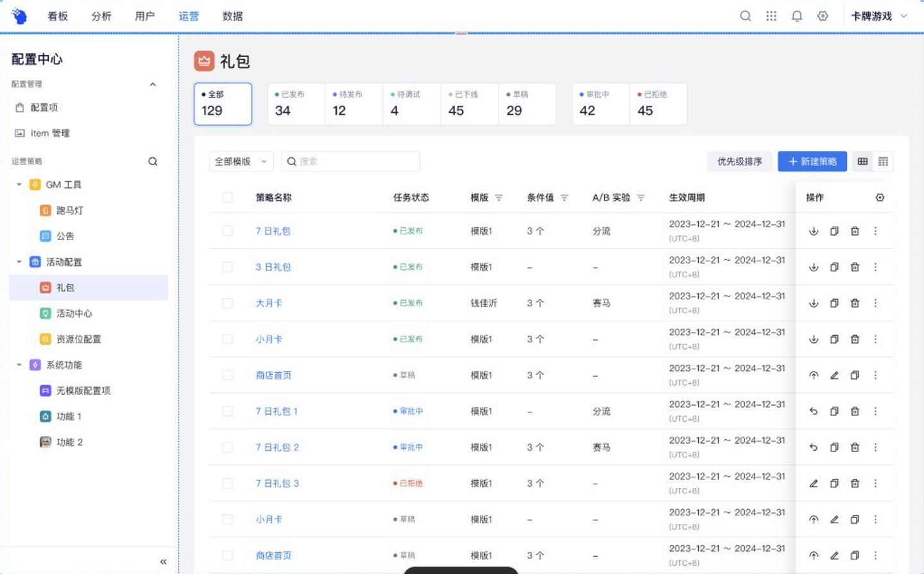Screen dimensions: 924x574
Task: Collapse the 活动配置 tree node
Action: [x=19, y=262]
